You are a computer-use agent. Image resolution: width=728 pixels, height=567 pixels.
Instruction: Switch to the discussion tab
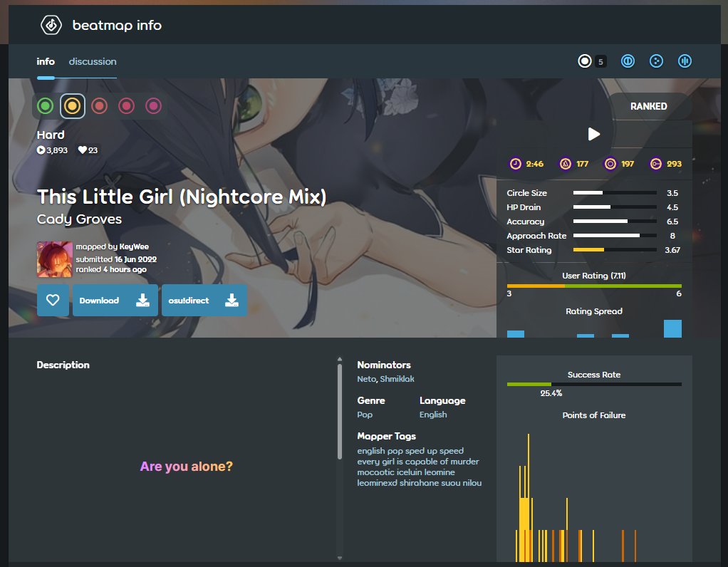[x=93, y=61]
